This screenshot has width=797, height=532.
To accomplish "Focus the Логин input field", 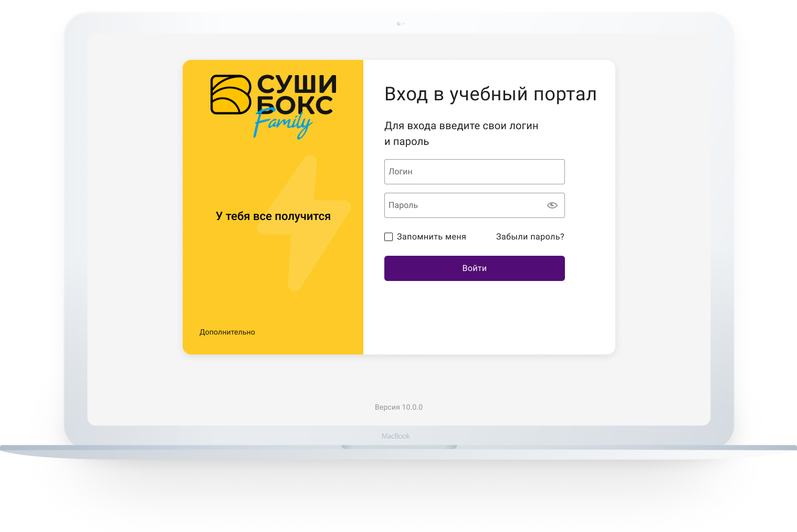I will point(474,172).
